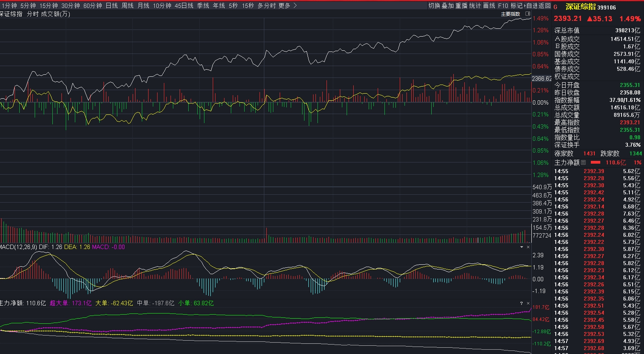
Task: Click the 深总市值 row
Action: [x=597, y=30]
